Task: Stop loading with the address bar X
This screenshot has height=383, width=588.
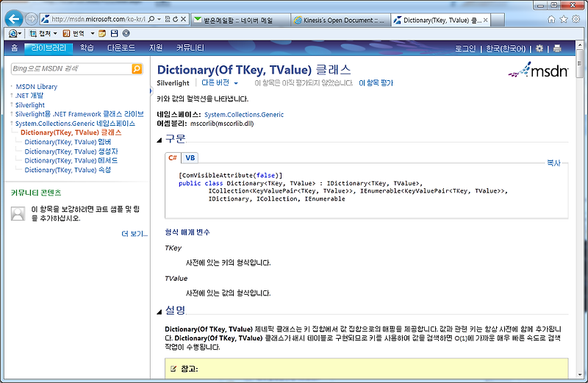Action: [183, 19]
